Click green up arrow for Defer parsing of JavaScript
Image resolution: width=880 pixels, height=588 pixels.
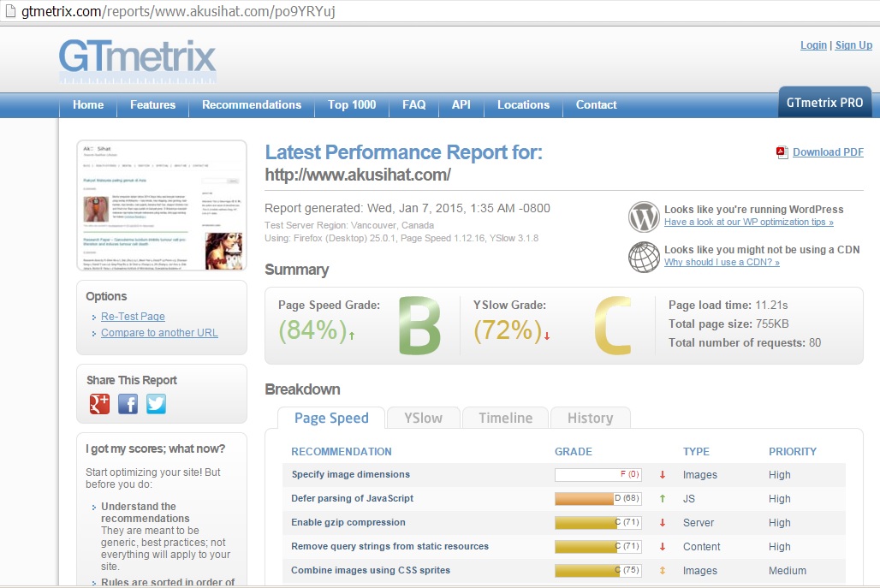pyautogui.click(x=663, y=498)
